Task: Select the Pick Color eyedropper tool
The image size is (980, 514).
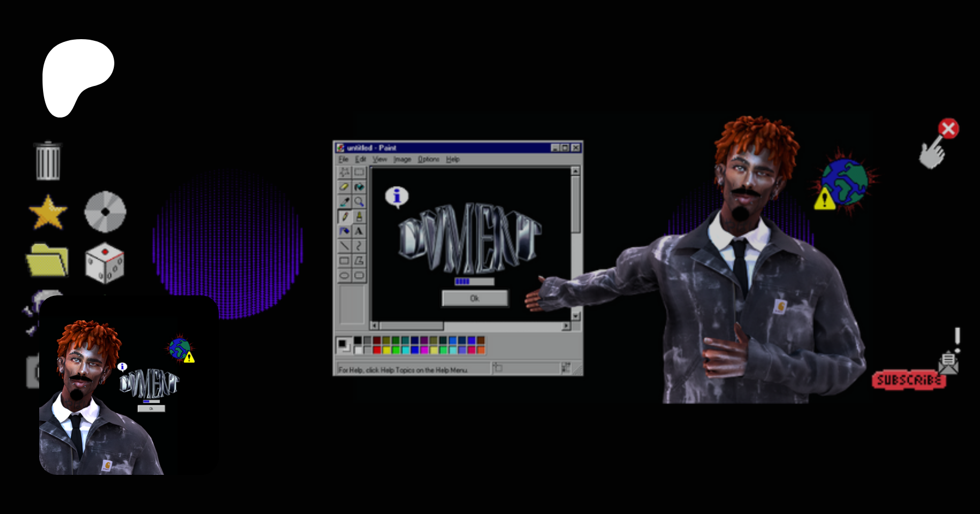Action: 345,202
